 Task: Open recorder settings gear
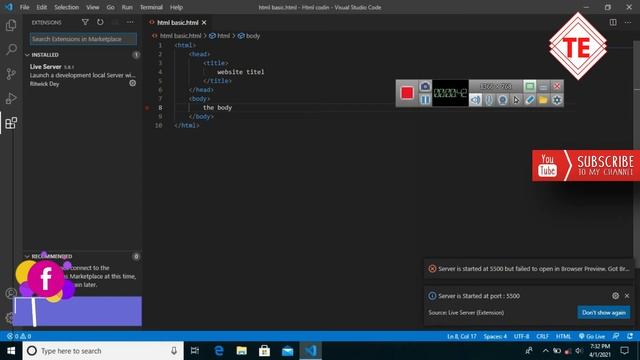(557, 100)
